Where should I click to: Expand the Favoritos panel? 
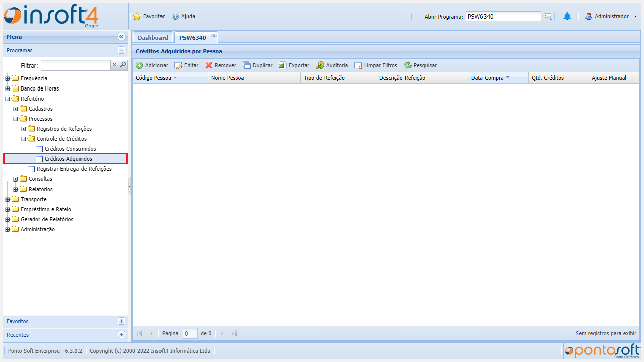point(121,321)
